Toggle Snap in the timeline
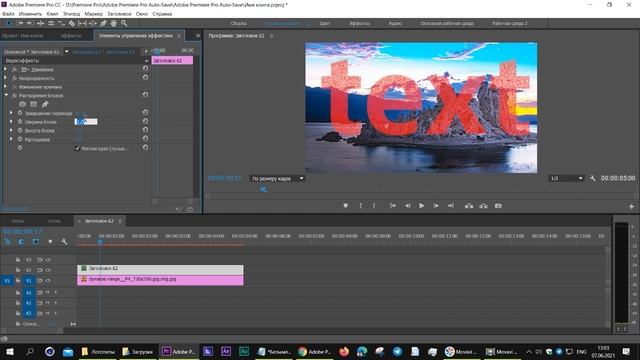This screenshot has width=640, height=360. tap(21, 242)
